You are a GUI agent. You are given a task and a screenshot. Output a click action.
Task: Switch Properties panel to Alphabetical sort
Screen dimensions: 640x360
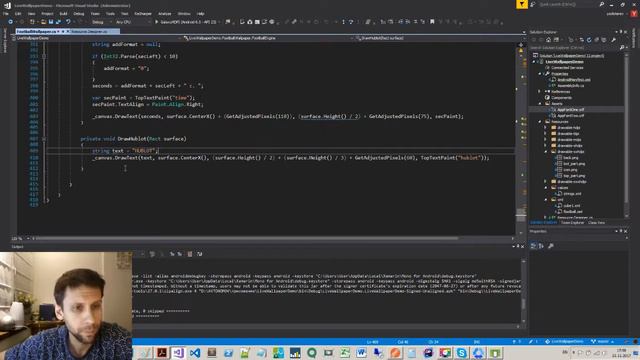(541, 246)
